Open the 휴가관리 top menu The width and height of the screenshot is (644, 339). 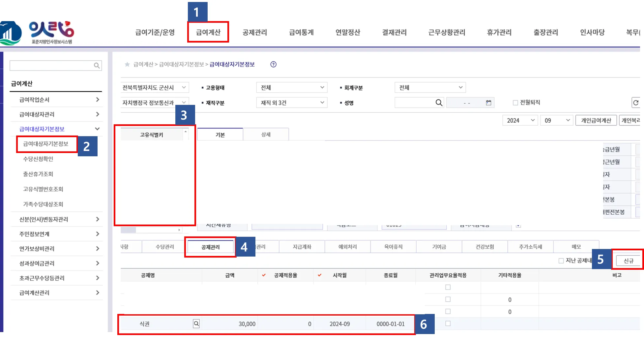tap(499, 32)
